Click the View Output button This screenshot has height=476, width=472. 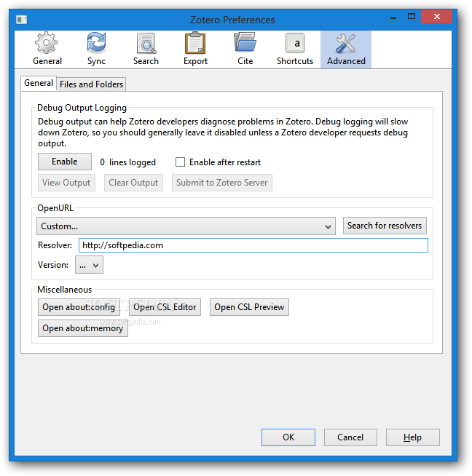(x=66, y=183)
